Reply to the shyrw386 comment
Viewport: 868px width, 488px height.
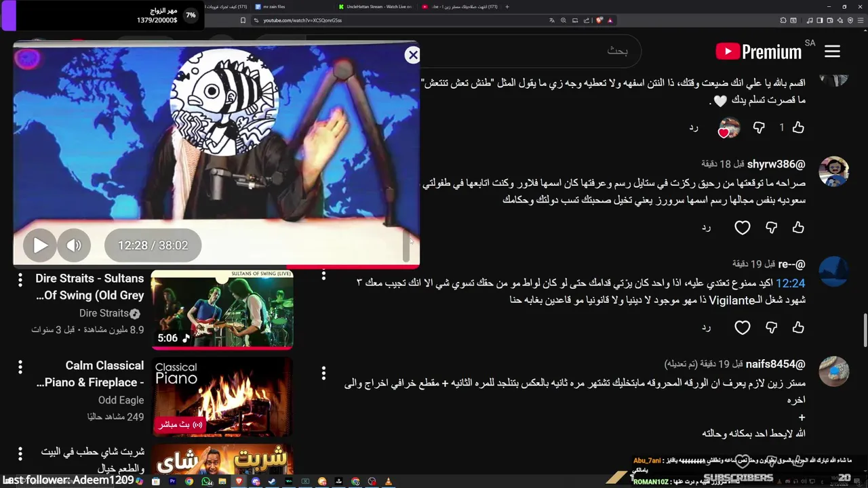point(706,228)
